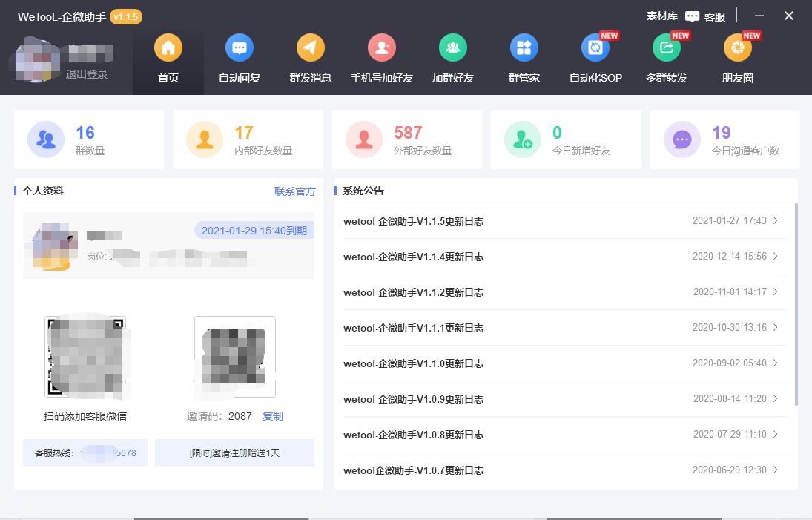Expand the V1.0.8更新日志 announcement arrow

click(x=775, y=434)
